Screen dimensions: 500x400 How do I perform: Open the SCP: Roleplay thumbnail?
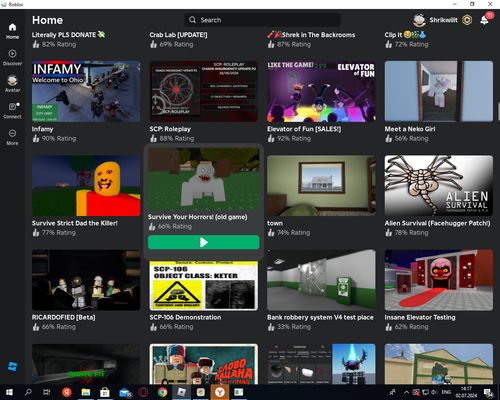click(x=204, y=91)
